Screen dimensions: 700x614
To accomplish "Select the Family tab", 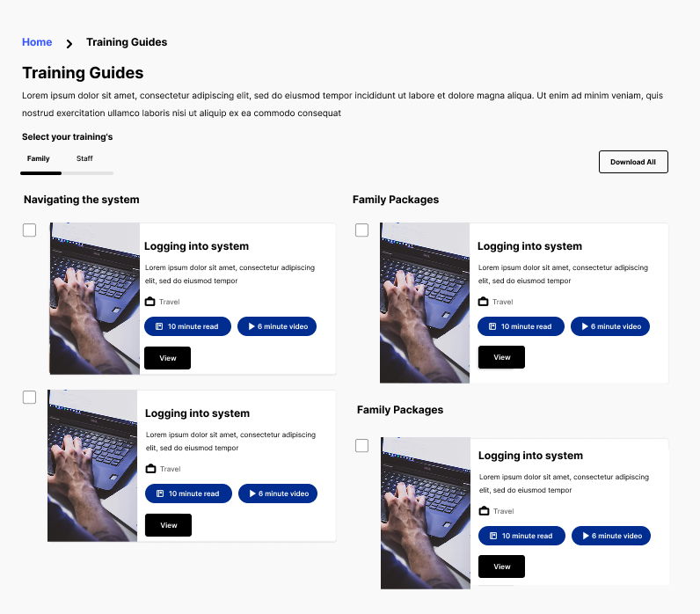I will coord(39,159).
